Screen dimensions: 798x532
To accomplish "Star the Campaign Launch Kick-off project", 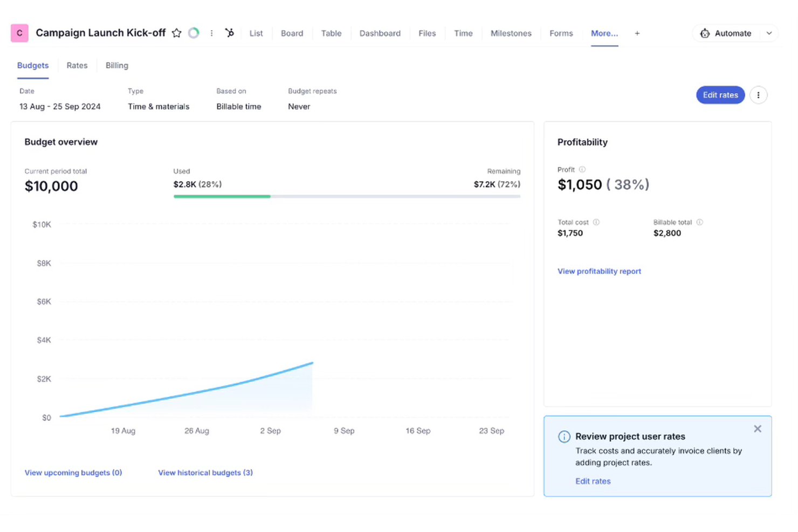I will tap(176, 33).
